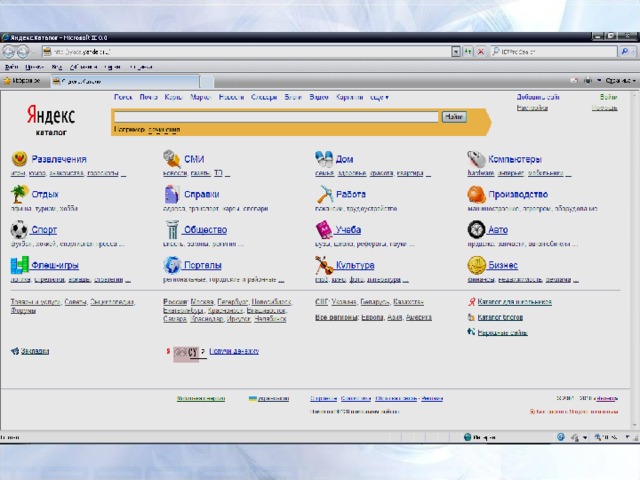Click the Закладки link
The width and height of the screenshot is (640, 480).
coord(35,351)
